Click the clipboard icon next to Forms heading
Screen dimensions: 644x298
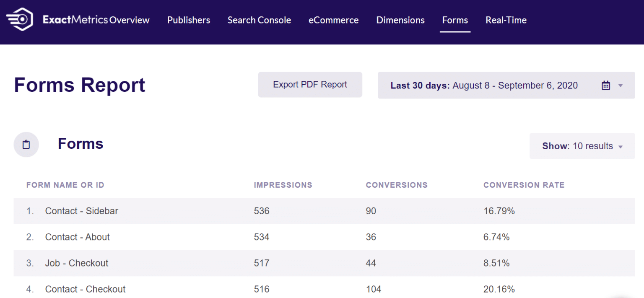click(26, 144)
